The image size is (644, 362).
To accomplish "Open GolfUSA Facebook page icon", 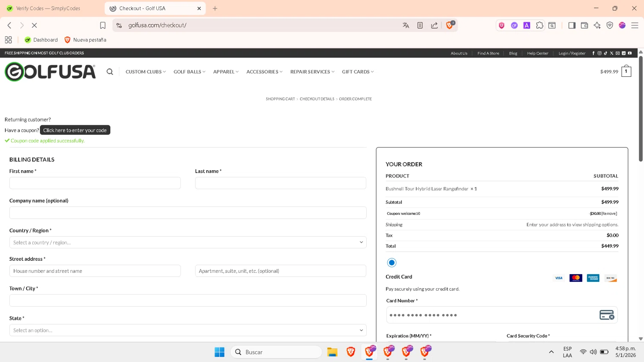I will pos(593,53).
